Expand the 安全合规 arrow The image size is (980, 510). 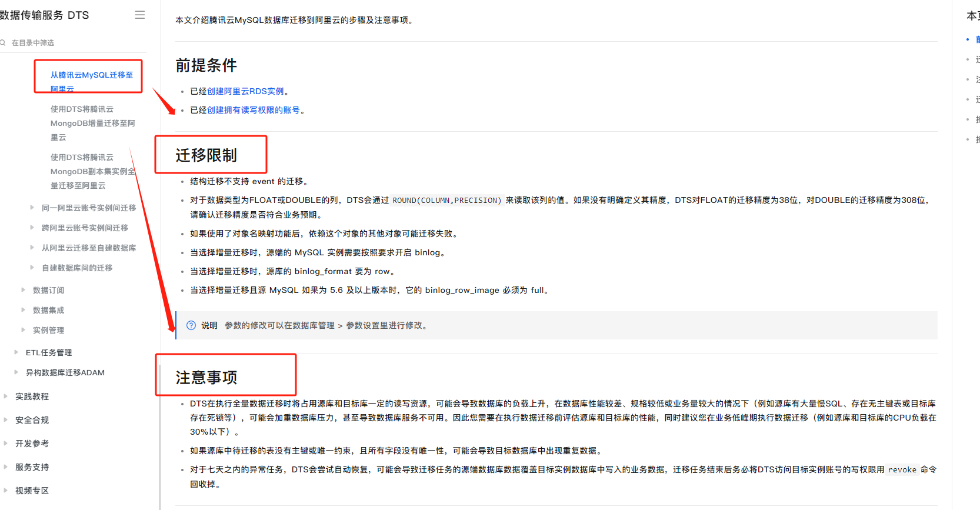6,419
